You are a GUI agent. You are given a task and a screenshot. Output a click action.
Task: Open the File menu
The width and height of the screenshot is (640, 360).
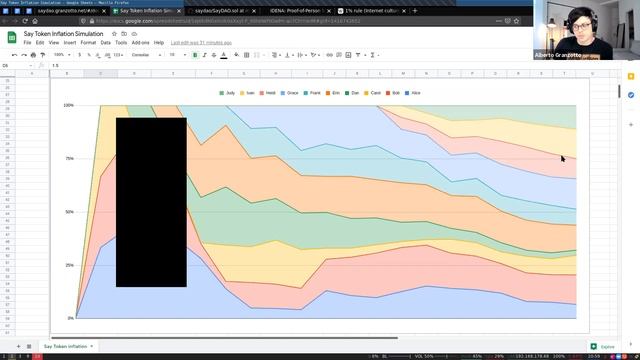pyautogui.click(x=27, y=42)
